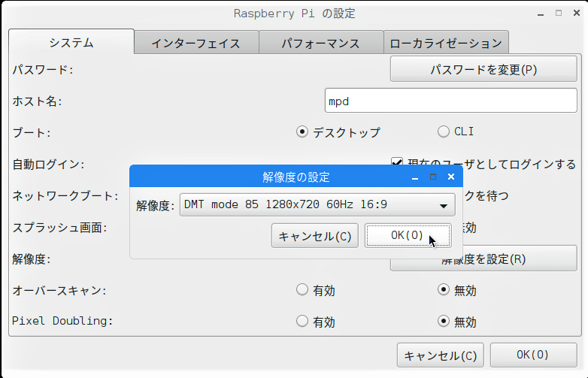Click the Pixel Doubling label
588x378 pixels.
click(x=62, y=321)
